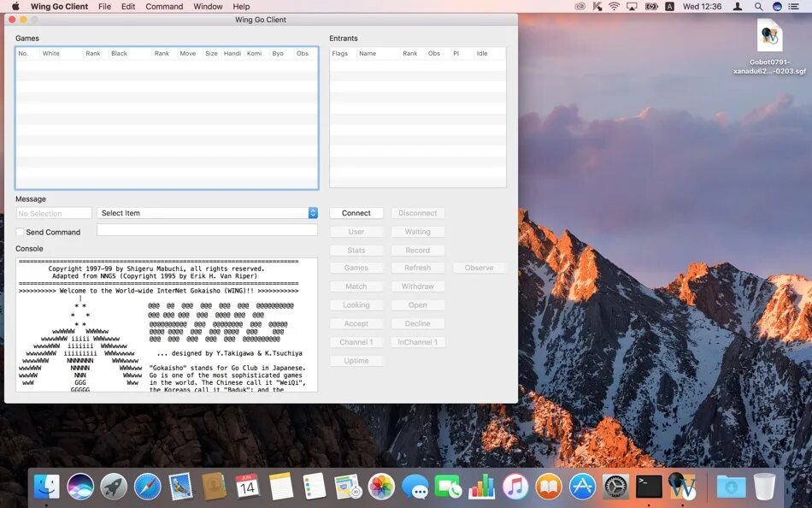Open Contacts book in dock

coord(214,487)
